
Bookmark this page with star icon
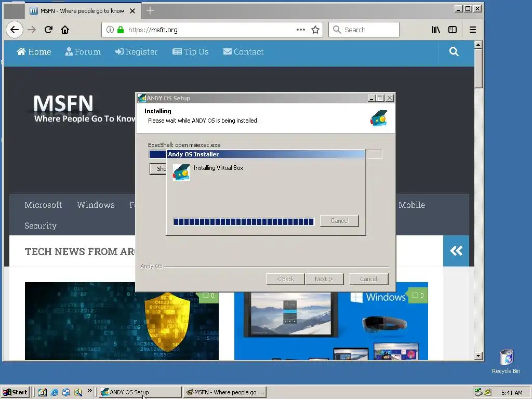pos(315,30)
